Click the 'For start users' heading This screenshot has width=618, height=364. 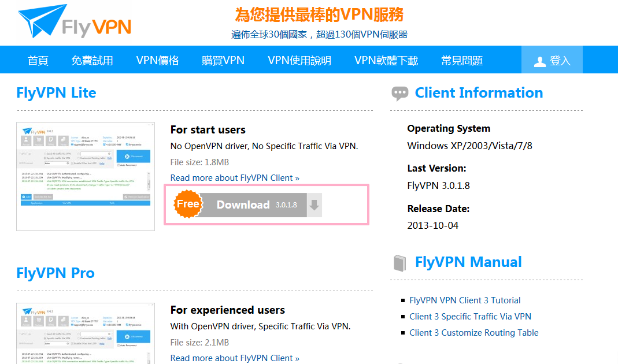point(208,130)
